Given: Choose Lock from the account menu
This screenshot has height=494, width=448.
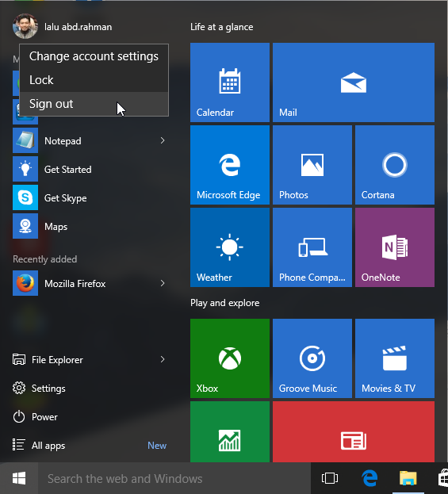Looking at the screenshot, I should [x=94, y=80].
